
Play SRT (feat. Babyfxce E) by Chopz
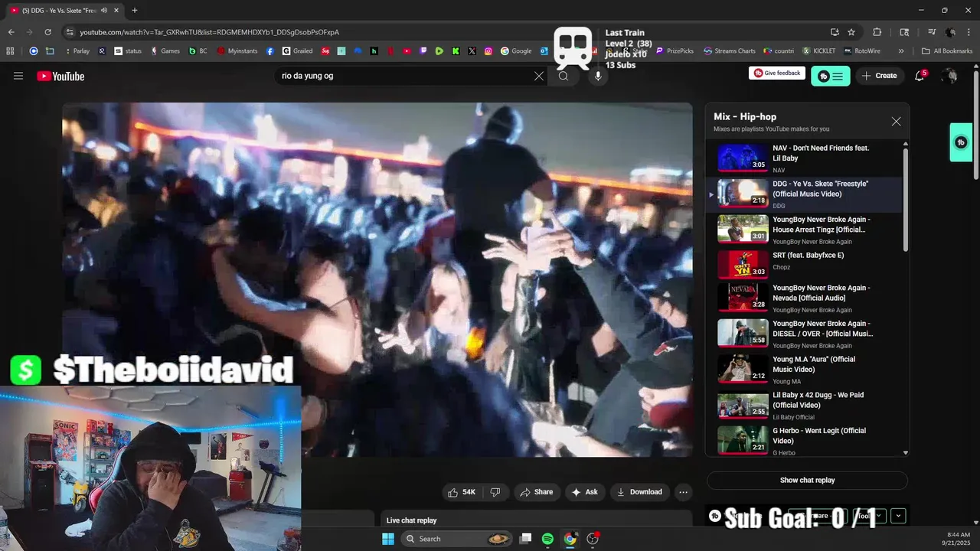pos(804,266)
